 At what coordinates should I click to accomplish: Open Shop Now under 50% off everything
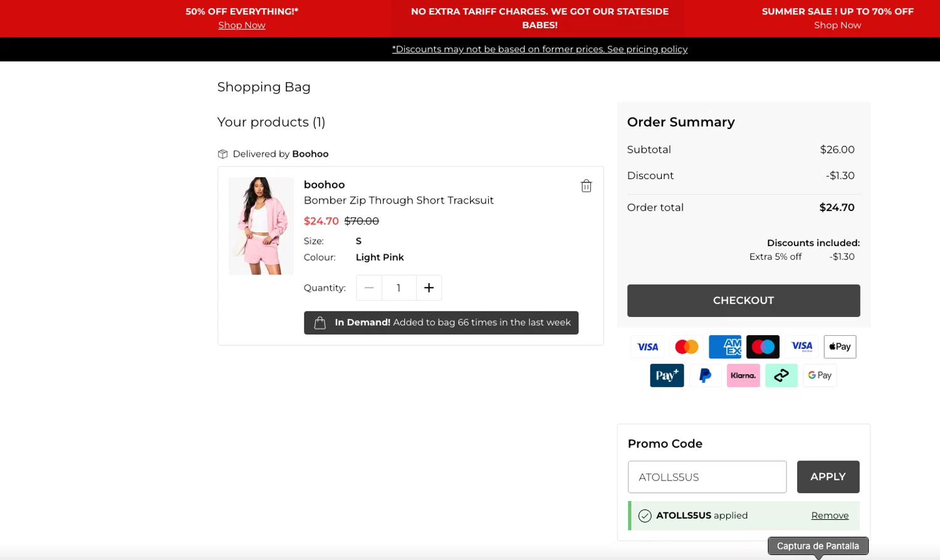point(242,25)
